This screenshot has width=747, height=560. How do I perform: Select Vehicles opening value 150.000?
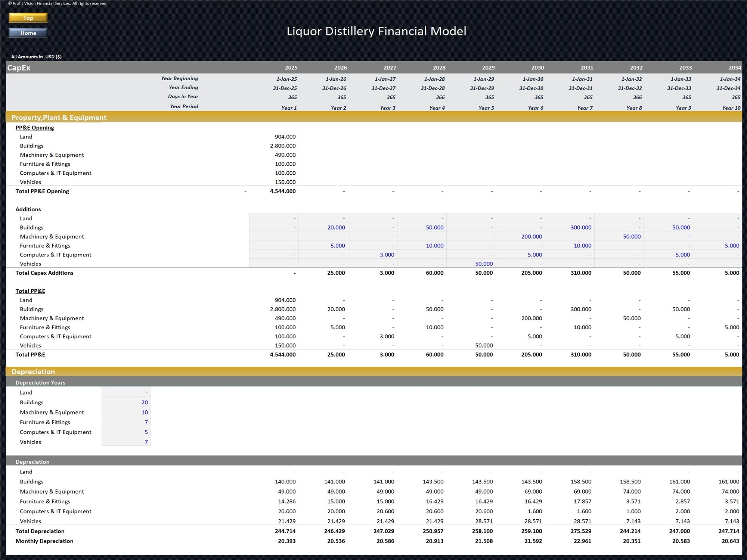285,182
